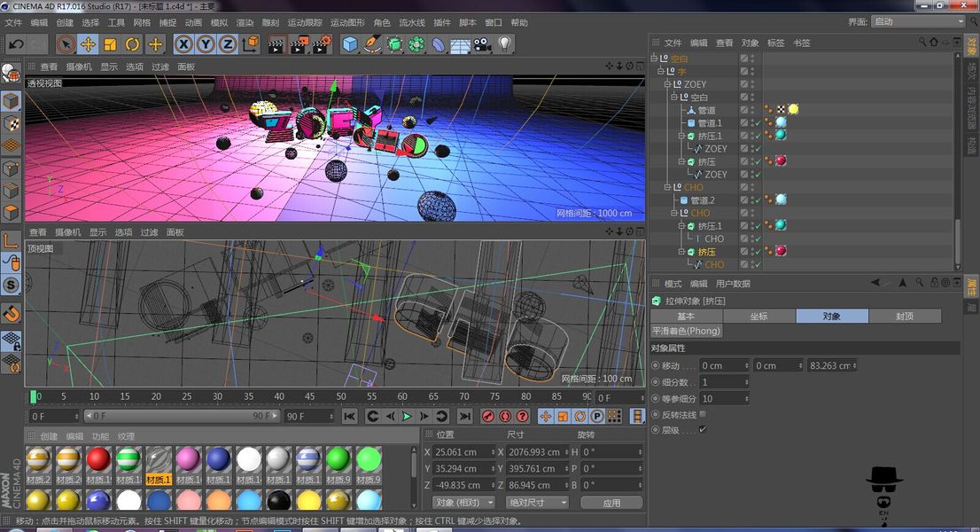Open the 摄像机 menu in perspective viewport
Screen dimensions: 980x532
[x=79, y=66]
